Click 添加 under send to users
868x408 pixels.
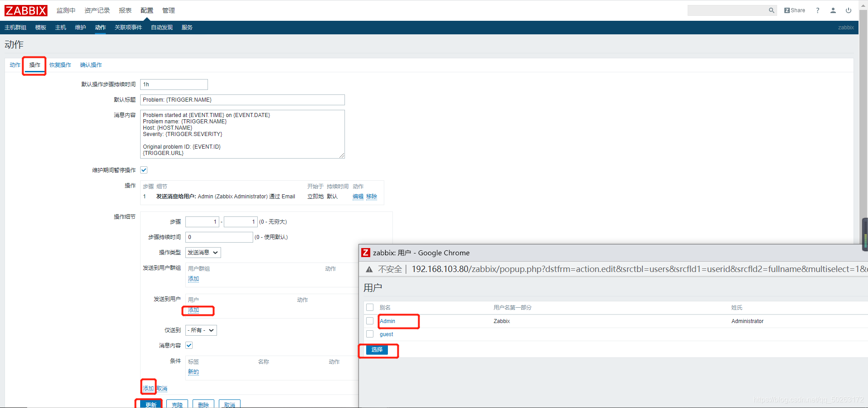pos(193,310)
